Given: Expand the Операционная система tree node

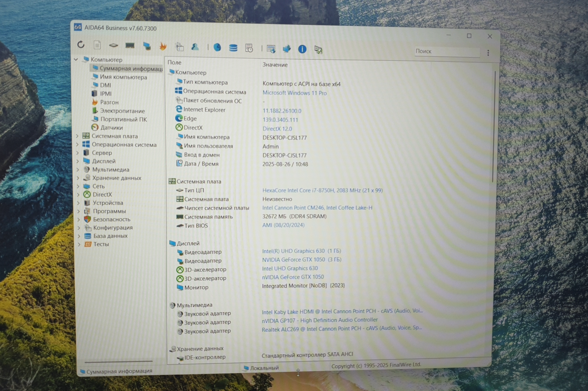Looking at the screenshot, I should 77,144.
